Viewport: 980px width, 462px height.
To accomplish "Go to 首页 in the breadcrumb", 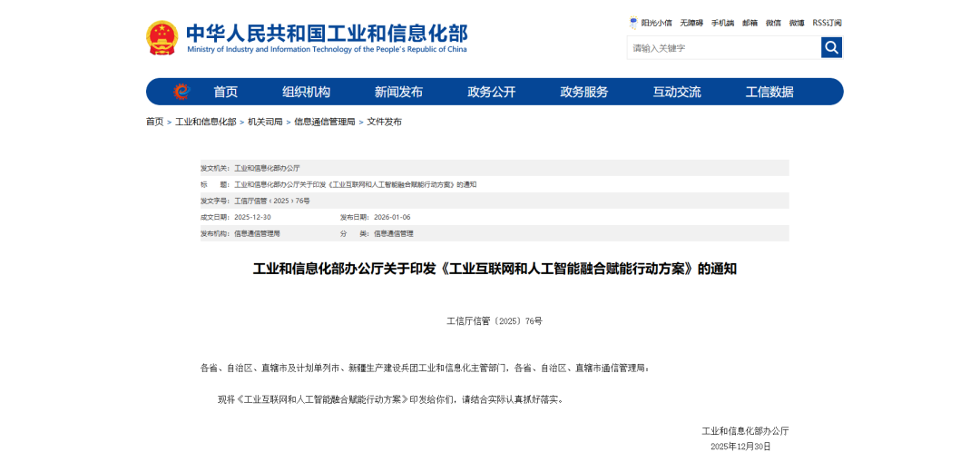I will click(155, 122).
